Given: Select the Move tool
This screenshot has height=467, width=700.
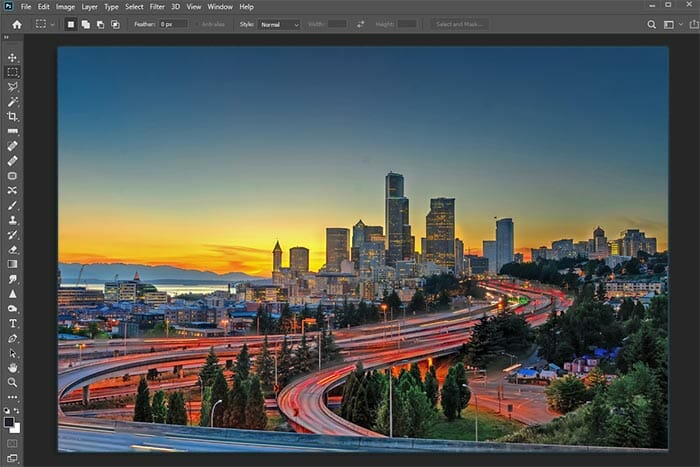Looking at the screenshot, I should click(13, 57).
